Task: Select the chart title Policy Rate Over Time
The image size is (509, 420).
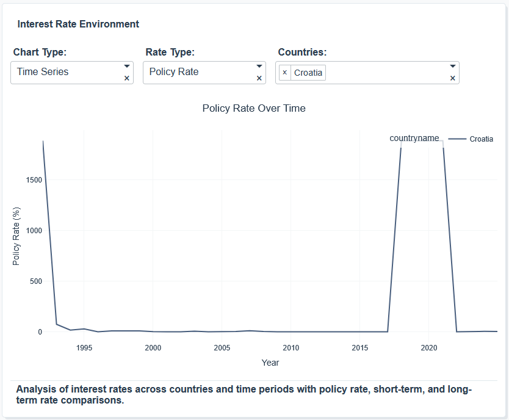Action: click(x=254, y=109)
